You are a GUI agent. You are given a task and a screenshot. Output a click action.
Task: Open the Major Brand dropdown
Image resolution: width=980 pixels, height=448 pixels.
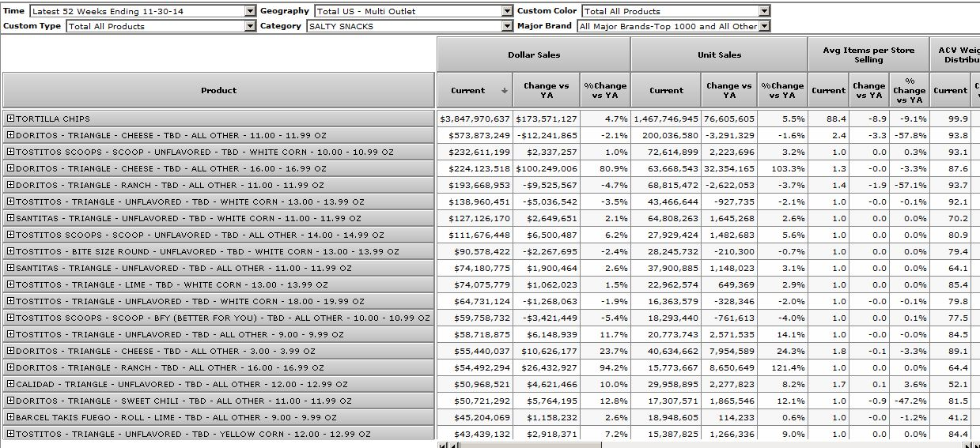[763, 27]
